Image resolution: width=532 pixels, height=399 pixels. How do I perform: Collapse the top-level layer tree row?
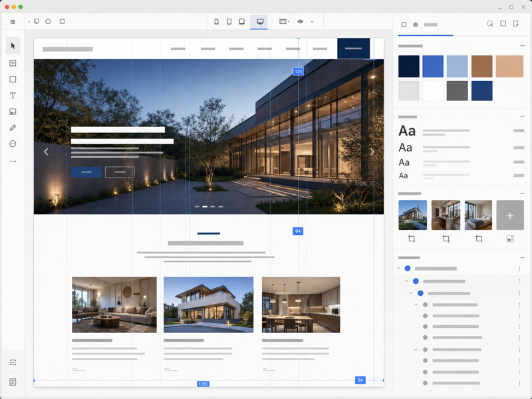[398, 269]
